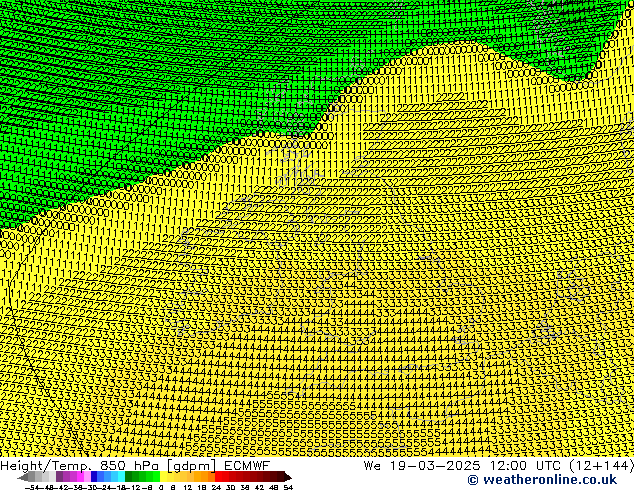634x490 pixels.
Task: Click the cyan swatch in the color scale
Action: [x=122, y=477]
